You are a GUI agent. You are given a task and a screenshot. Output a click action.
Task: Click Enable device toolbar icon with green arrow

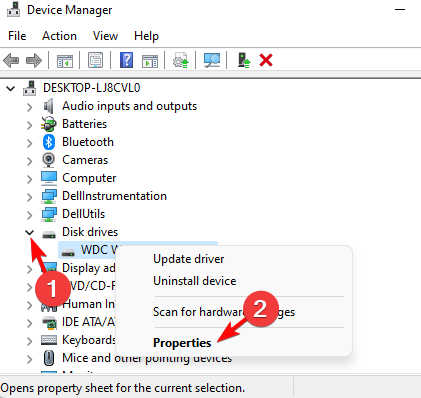pyautogui.click(x=244, y=60)
